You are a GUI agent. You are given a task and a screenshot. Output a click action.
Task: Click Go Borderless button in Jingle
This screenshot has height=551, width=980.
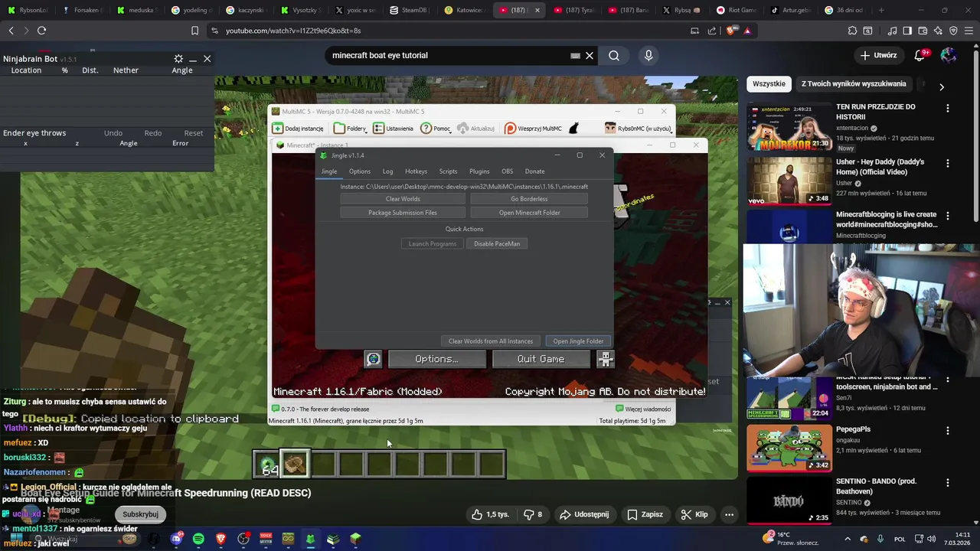pos(529,199)
